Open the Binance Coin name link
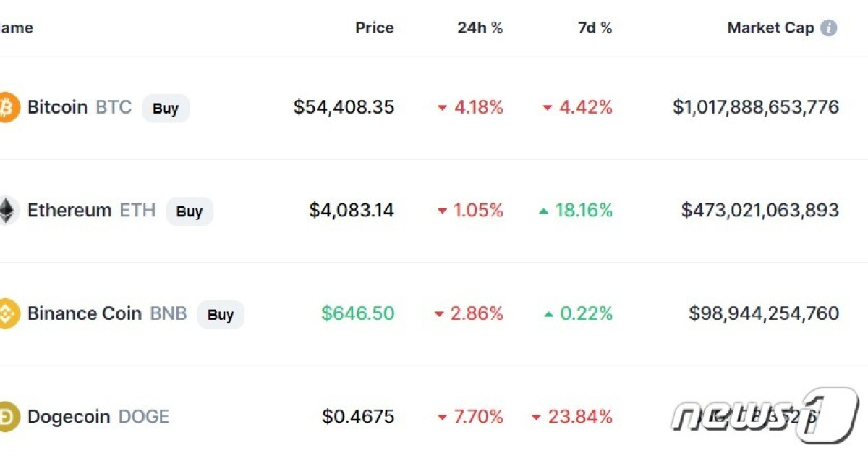 (x=85, y=313)
